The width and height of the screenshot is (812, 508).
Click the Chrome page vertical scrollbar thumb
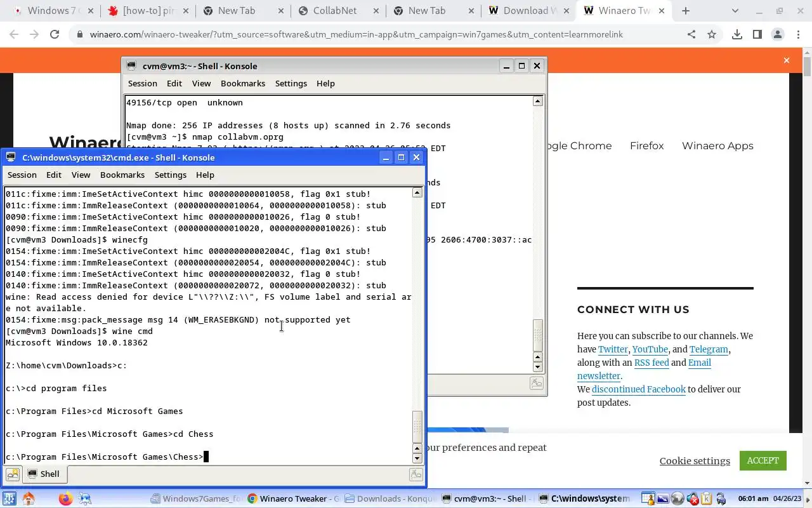(807, 67)
